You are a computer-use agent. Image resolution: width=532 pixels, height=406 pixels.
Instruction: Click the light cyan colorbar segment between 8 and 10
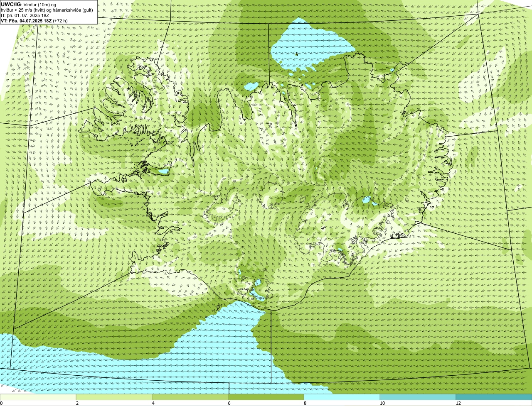point(342,397)
